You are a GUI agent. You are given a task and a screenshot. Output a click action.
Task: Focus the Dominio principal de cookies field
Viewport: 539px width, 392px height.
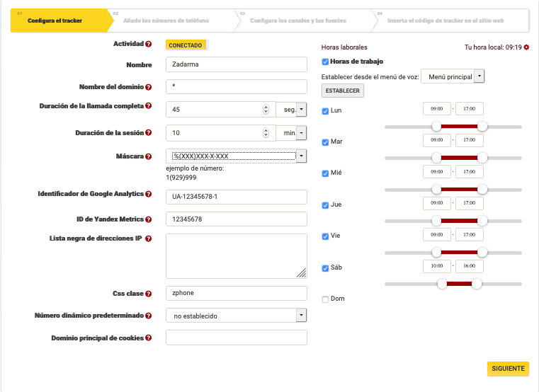236,338
